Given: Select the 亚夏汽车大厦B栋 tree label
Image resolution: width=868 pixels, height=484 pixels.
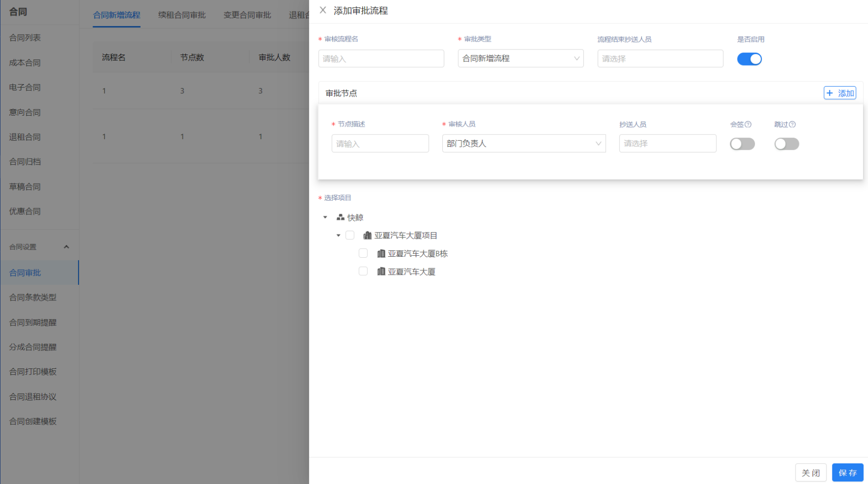Looking at the screenshot, I should 418,253.
